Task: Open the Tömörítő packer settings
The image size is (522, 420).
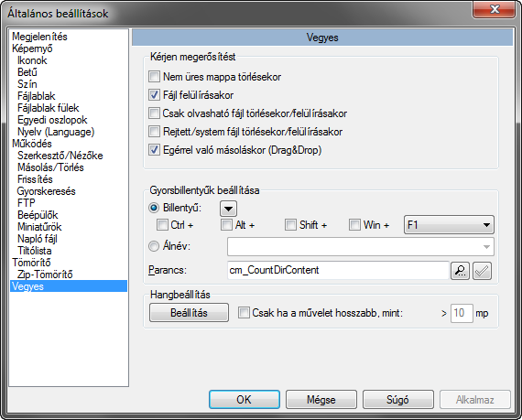Action: [x=31, y=263]
